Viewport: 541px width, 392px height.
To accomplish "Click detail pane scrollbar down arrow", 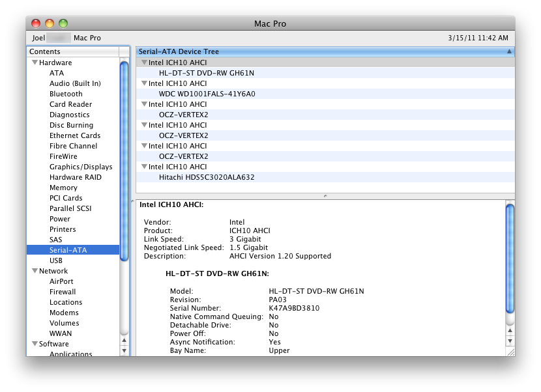I will (510, 341).
